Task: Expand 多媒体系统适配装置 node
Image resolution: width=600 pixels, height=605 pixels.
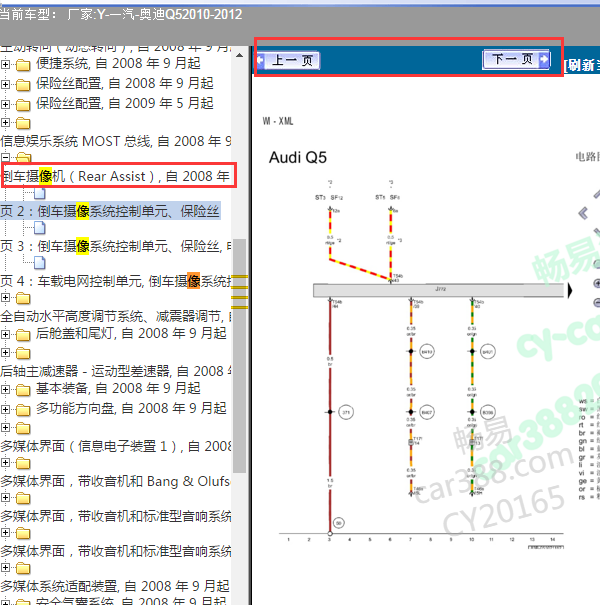Action: (5, 568)
